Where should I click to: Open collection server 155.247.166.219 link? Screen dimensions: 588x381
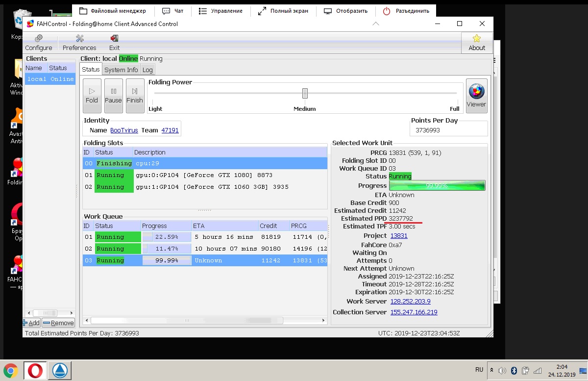pyautogui.click(x=414, y=312)
